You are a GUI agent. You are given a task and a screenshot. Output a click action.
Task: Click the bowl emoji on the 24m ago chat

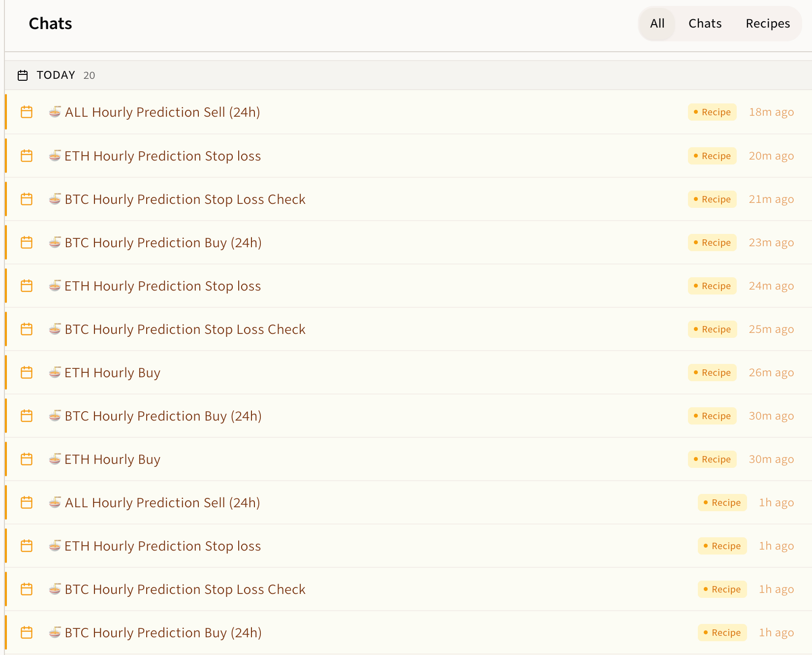point(55,286)
